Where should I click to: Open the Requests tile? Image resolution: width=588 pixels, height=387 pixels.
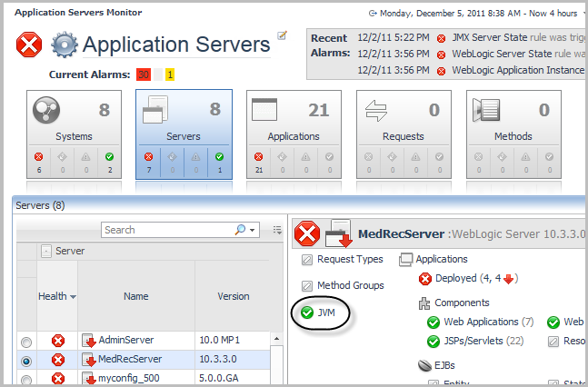click(404, 134)
